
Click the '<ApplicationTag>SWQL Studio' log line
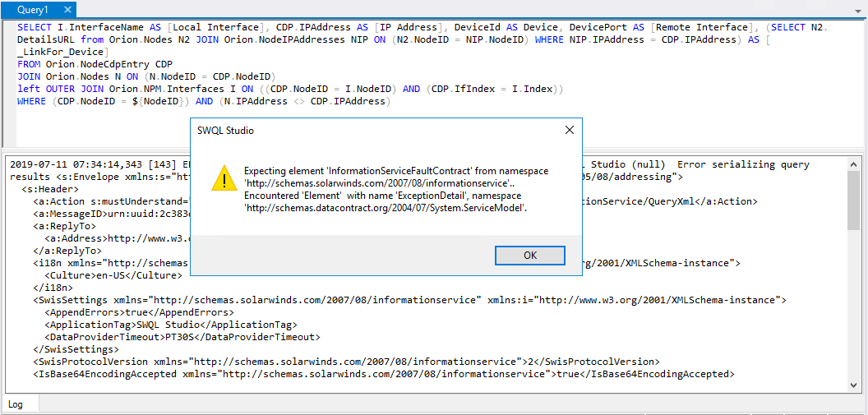(x=170, y=325)
